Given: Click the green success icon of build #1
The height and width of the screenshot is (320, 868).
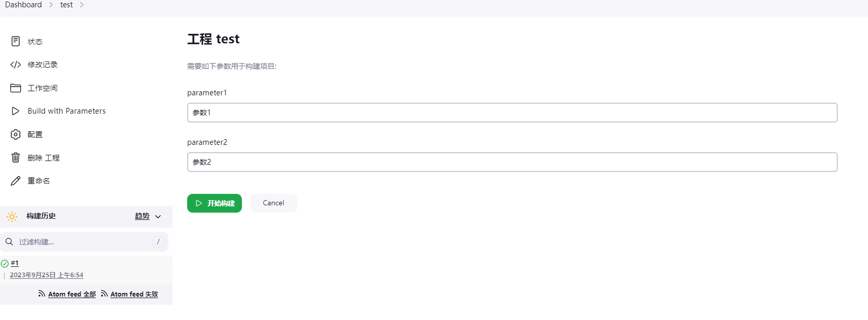Looking at the screenshot, I should point(5,264).
